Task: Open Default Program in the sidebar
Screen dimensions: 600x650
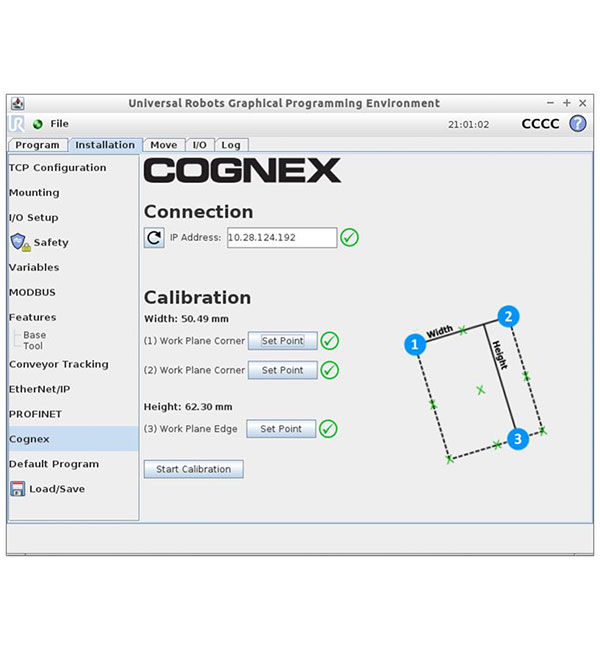Action: click(x=54, y=464)
